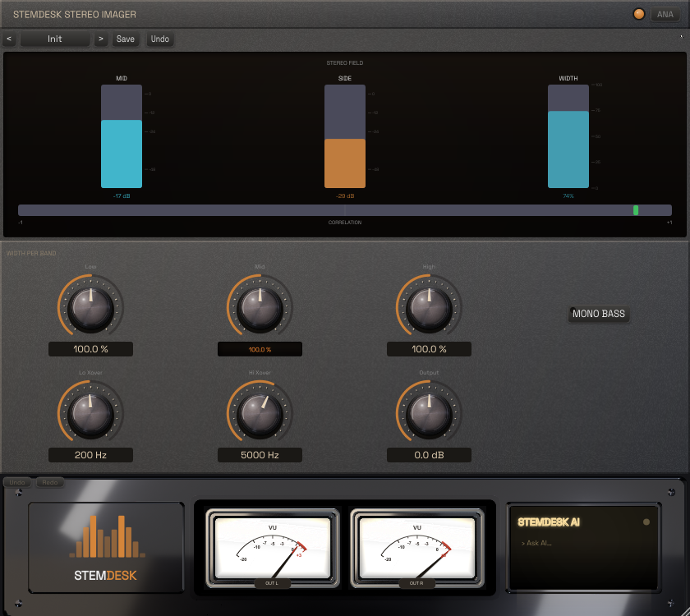
Task: Select the highlighted Mid width value field
Action: tap(260, 349)
